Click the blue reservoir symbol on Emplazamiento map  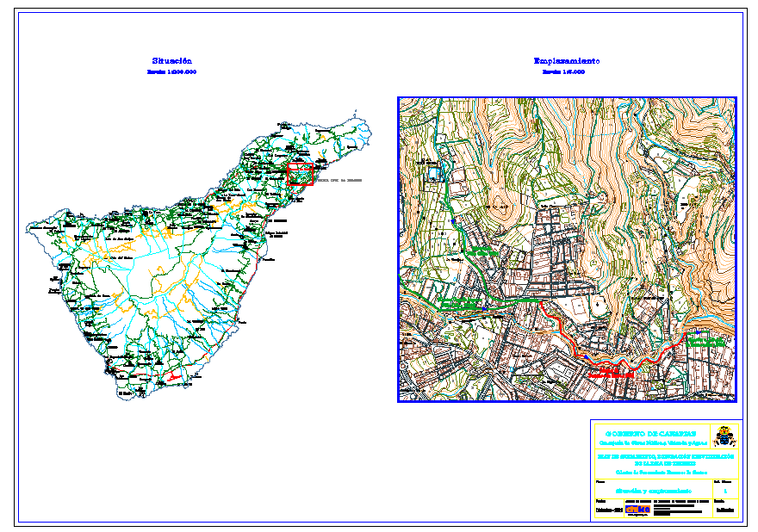433,174
